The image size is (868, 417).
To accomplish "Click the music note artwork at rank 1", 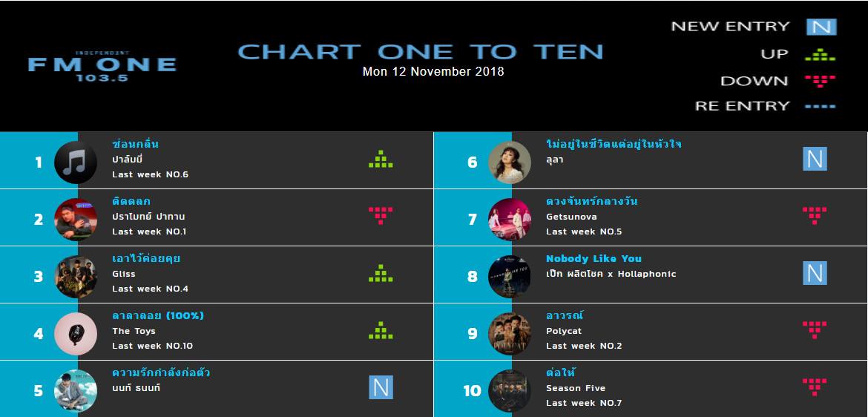I will (x=76, y=162).
